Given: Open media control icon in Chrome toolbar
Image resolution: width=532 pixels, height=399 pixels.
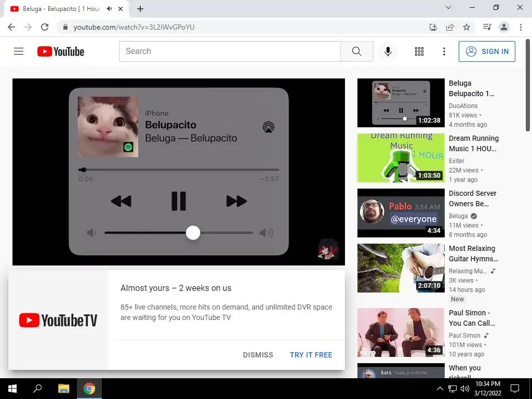Looking at the screenshot, I should [x=487, y=27].
